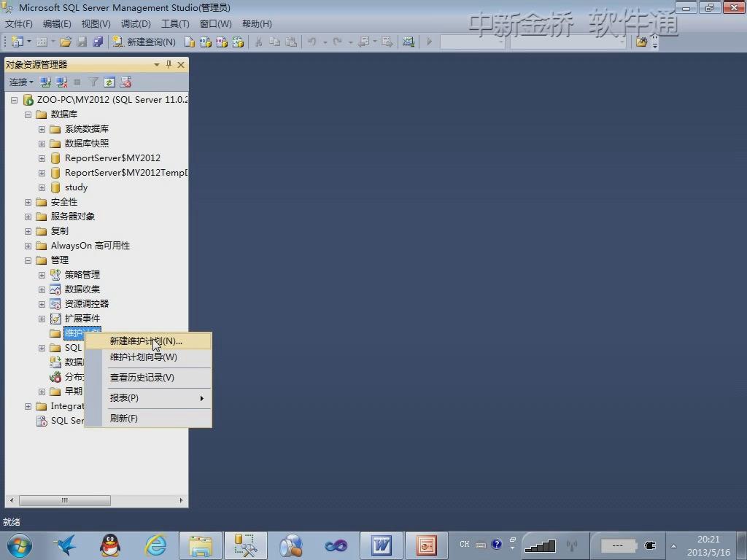The width and height of the screenshot is (747, 560).
Task: Click the New Project toolbar icon
Action: (x=18, y=42)
